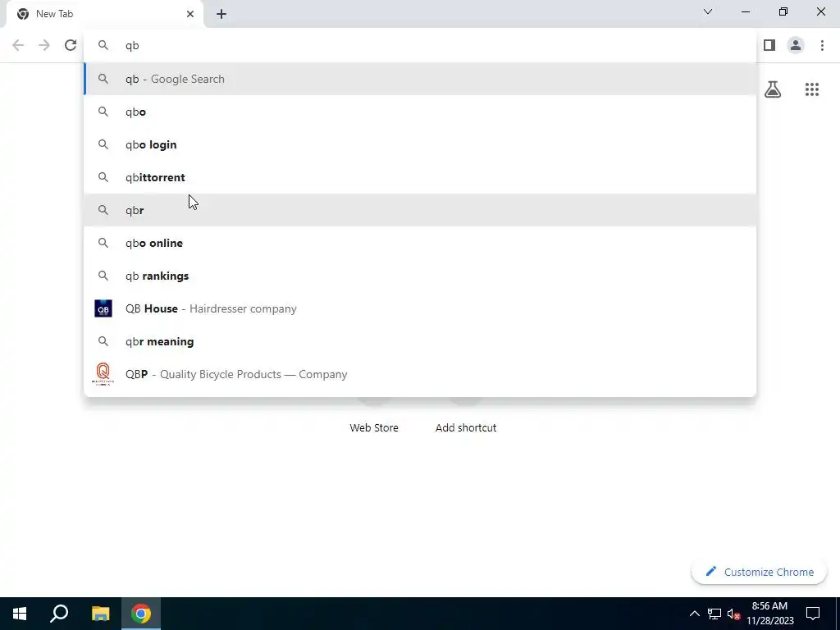The width and height of the screenshot is (840, 630).
Task: Open the notification center icon
Action: point(813,614)
